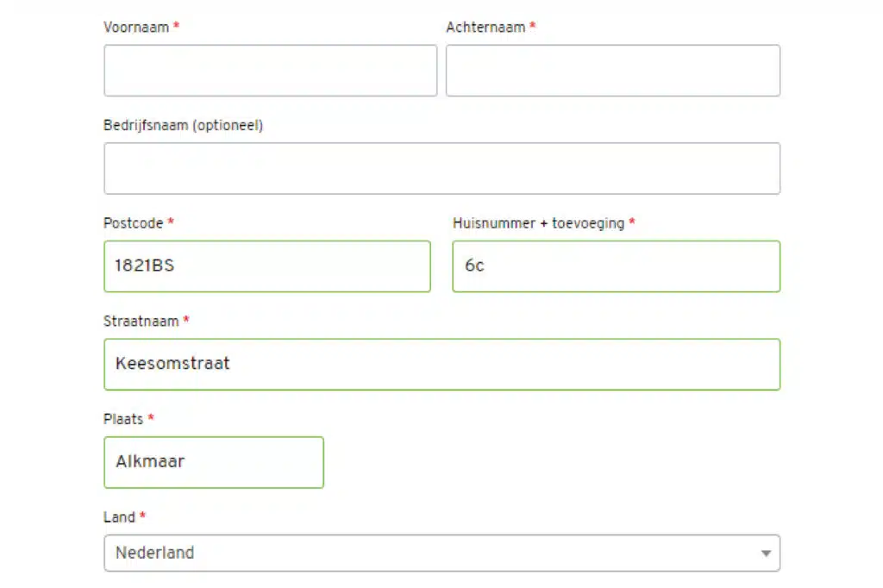Click the Land label text
The width and height of the screenshot is (883, 588).
[120, 517]
